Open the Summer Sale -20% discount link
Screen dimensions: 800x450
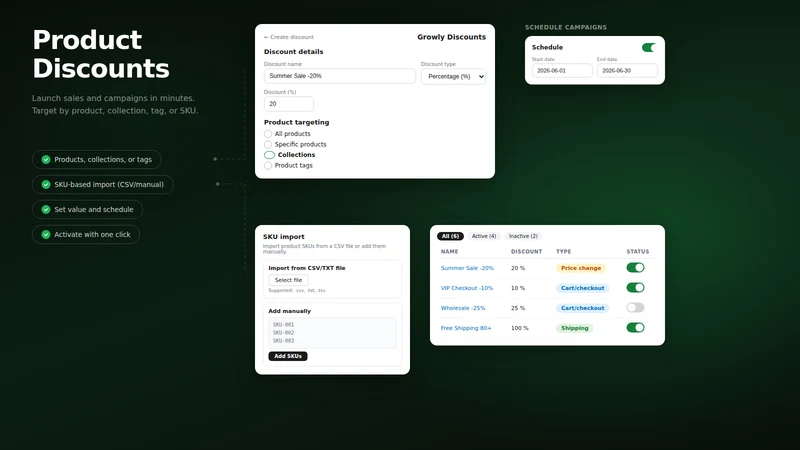click(x=467, y=268)
